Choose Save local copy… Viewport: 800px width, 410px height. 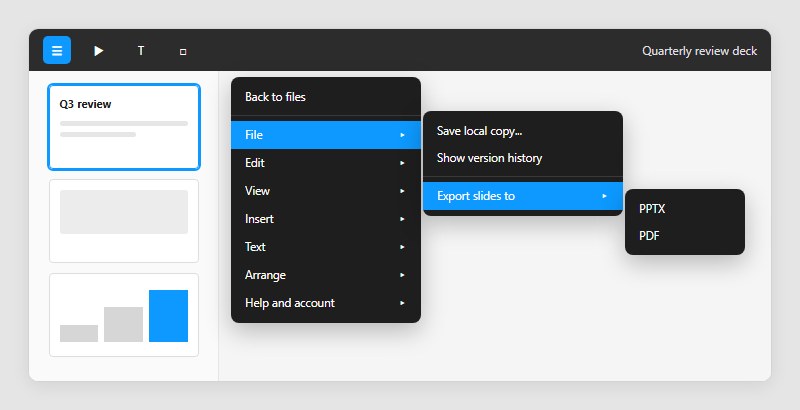click(x=523, y=131)
